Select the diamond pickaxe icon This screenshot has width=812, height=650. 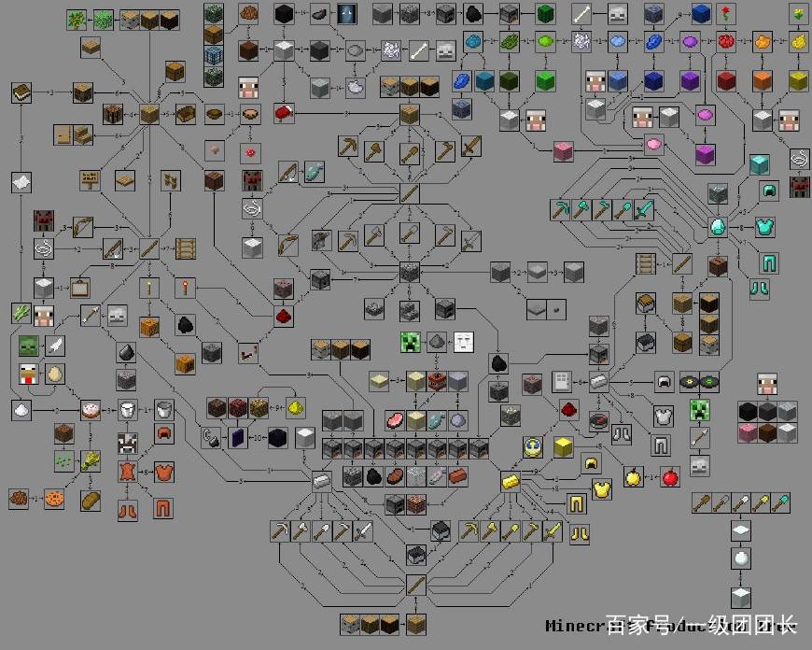(560, 208)
